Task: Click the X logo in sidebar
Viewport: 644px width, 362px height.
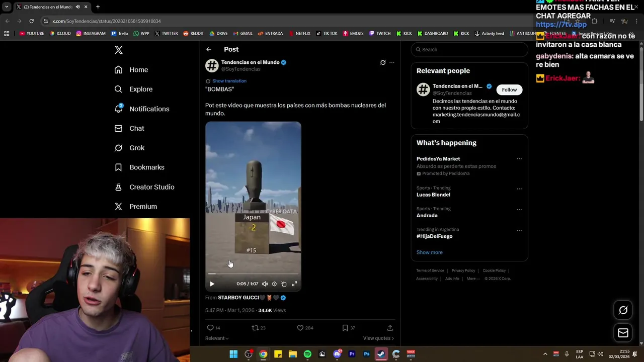Action: (x=119, y=50)
